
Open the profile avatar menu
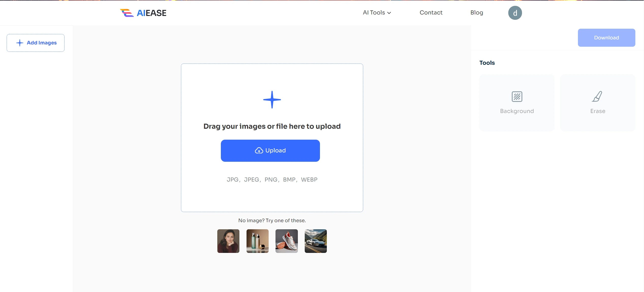point(515,12)
